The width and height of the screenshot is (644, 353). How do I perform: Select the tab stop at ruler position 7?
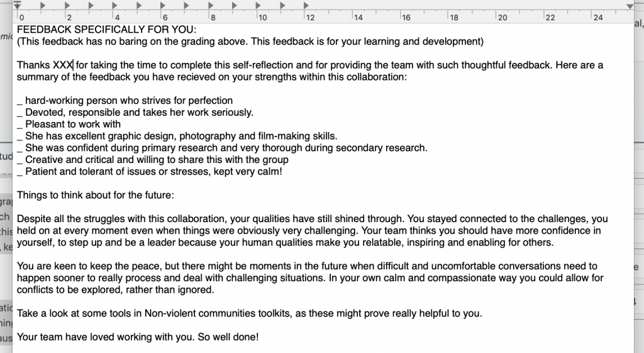(x=186, y=5)
